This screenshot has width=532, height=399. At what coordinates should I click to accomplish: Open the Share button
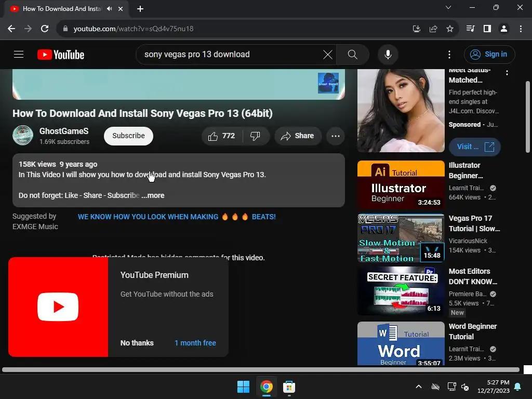[x=298, y=136]
